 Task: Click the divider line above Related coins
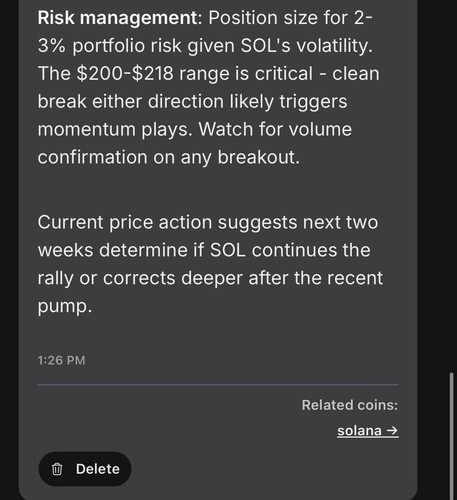(x=218, y=384)
